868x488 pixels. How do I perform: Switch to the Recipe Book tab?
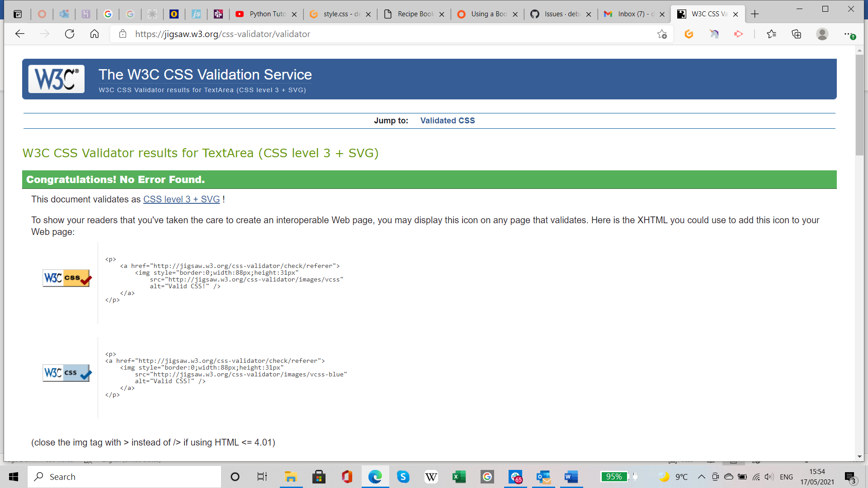pyautogui.click(x=415, y=14)
